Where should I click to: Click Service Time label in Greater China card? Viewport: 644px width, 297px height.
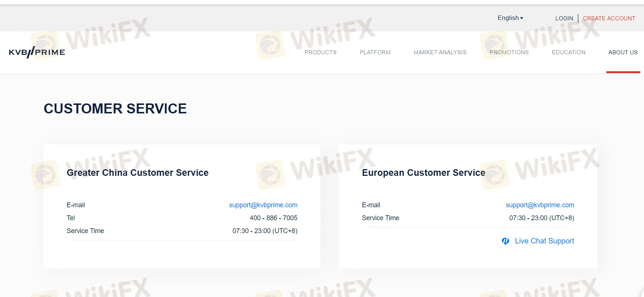(85, 231)
